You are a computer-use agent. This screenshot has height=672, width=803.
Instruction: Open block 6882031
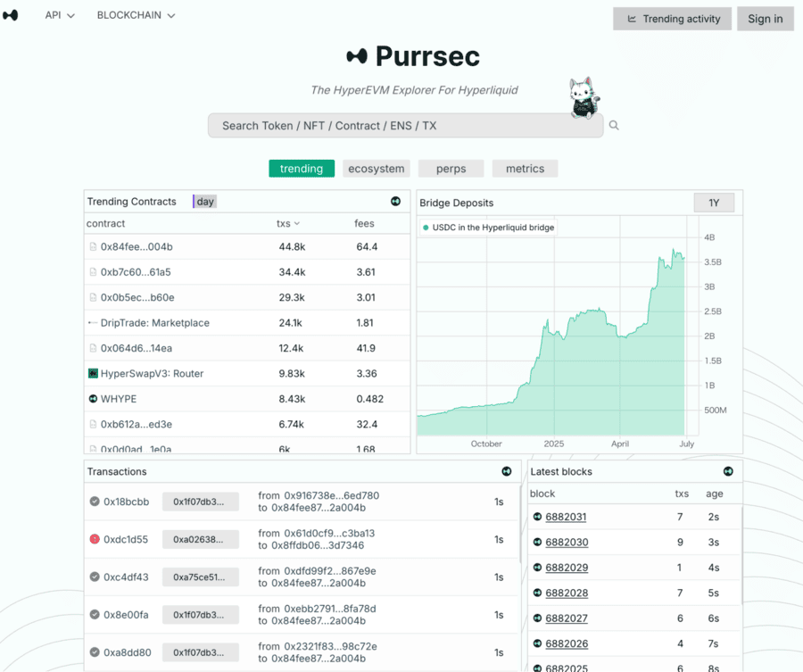point(566,517)
